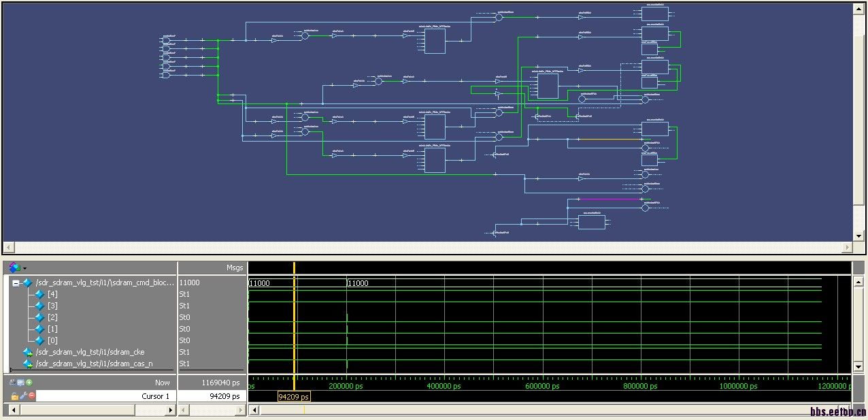Screen dimensions: 868x420
Task: Open the dropdown arrow beside the wave icon
Action: click(24, 269)
